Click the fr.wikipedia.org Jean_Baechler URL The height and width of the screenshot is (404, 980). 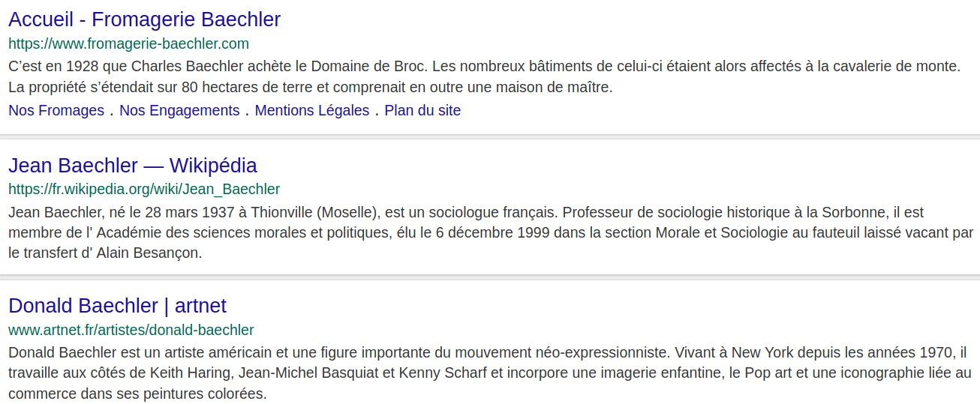[144, 189]
